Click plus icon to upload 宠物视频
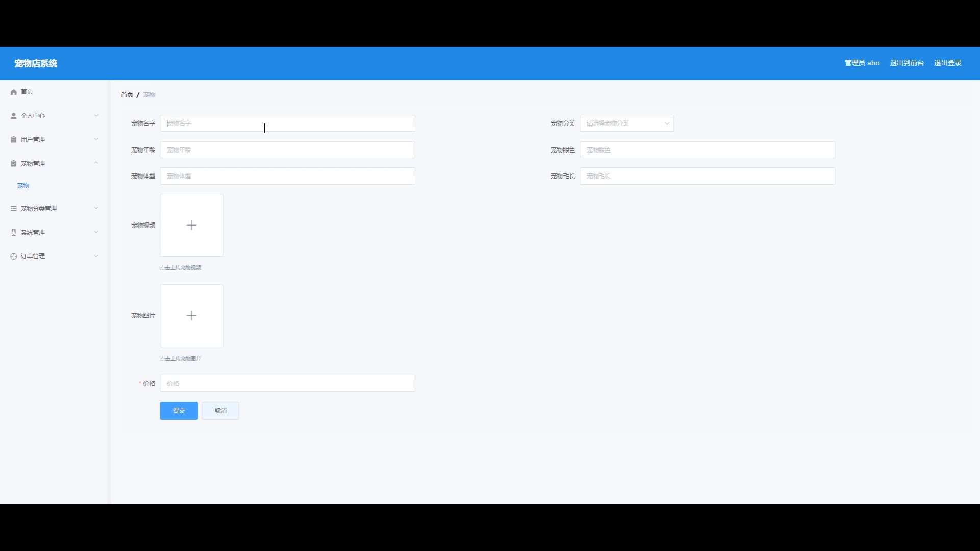This screenshot has width=980, height=551. tap(191, 226)
